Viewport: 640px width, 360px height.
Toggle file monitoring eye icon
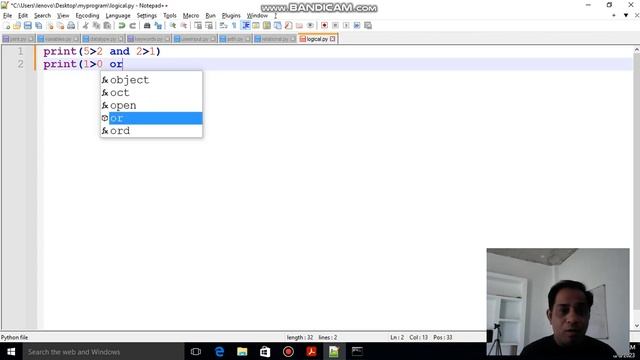click(310, 26)
